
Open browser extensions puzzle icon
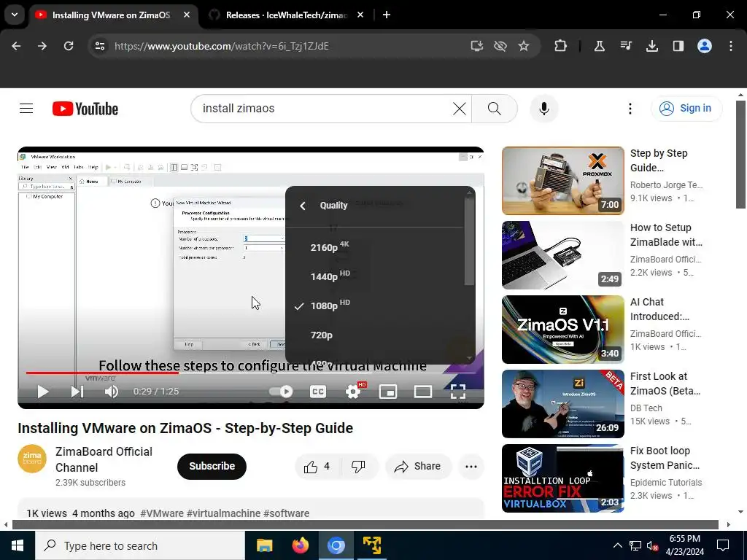(561, 46)
